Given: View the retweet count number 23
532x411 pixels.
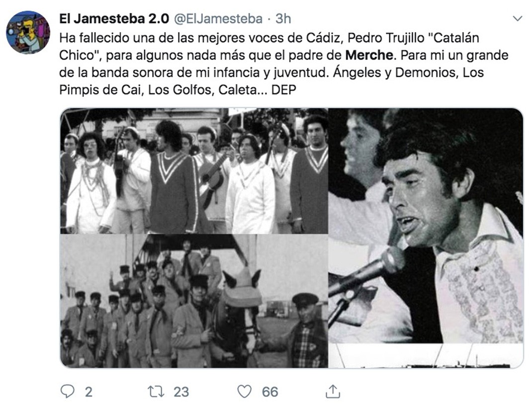Looking at the screenshot, I should click(181, 392).
